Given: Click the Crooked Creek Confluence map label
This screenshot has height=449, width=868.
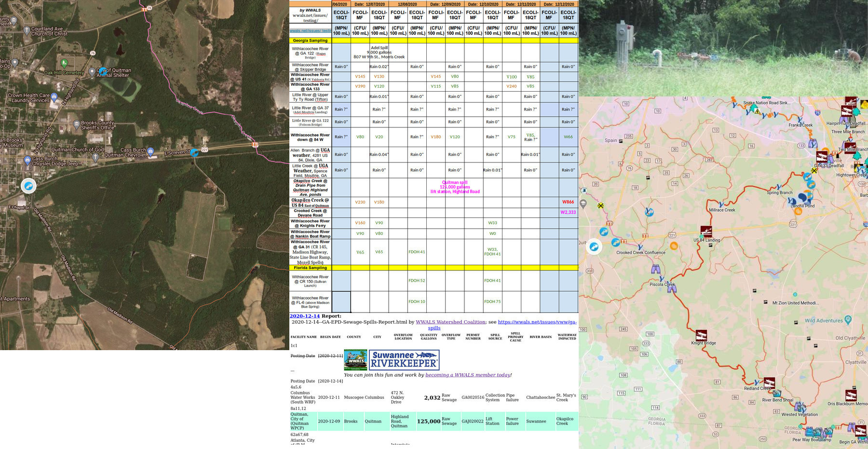Looking at the screenshot, I should (641, 253).
